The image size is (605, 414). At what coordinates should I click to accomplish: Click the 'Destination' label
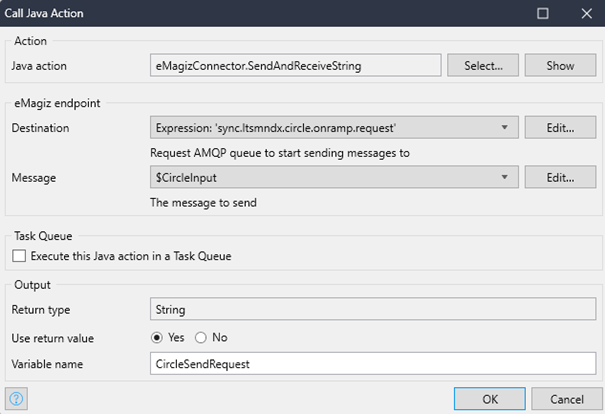(40, 128)
